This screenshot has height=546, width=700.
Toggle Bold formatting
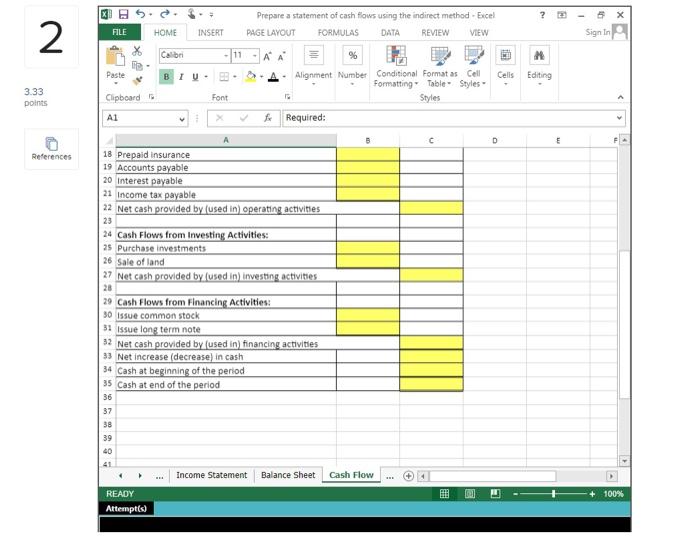(x=166, y=77)
